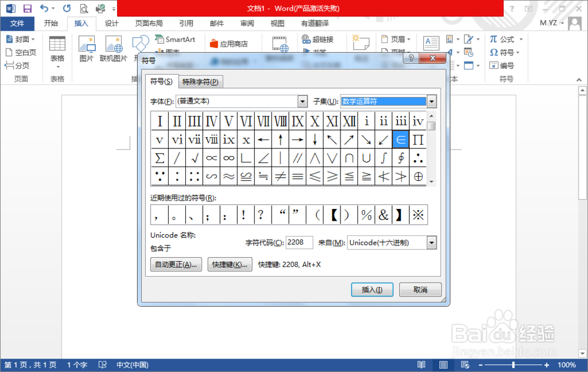Switch to Read Mode view in status bar
This screenshot has width=588, height=372.
(422, 364)
